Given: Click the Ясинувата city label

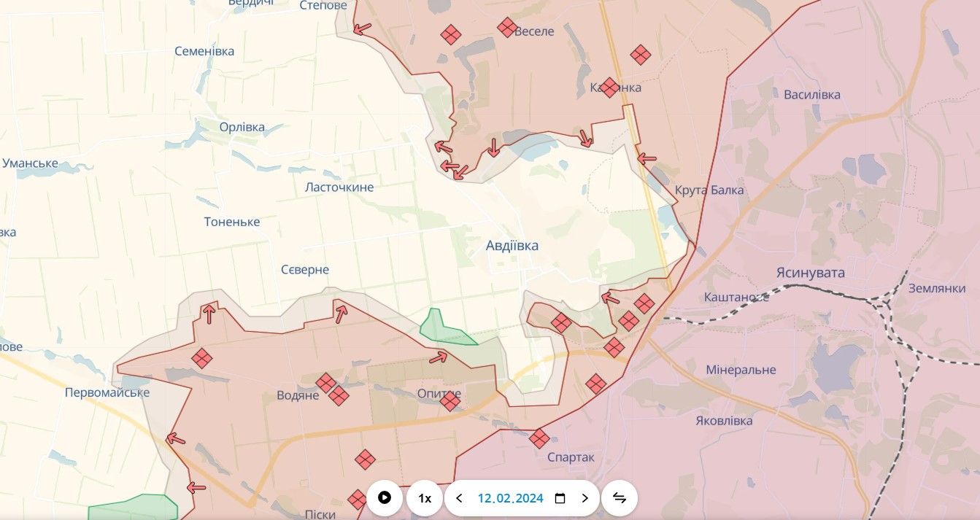Looking at the screenshot, I should tap(810, 273).
